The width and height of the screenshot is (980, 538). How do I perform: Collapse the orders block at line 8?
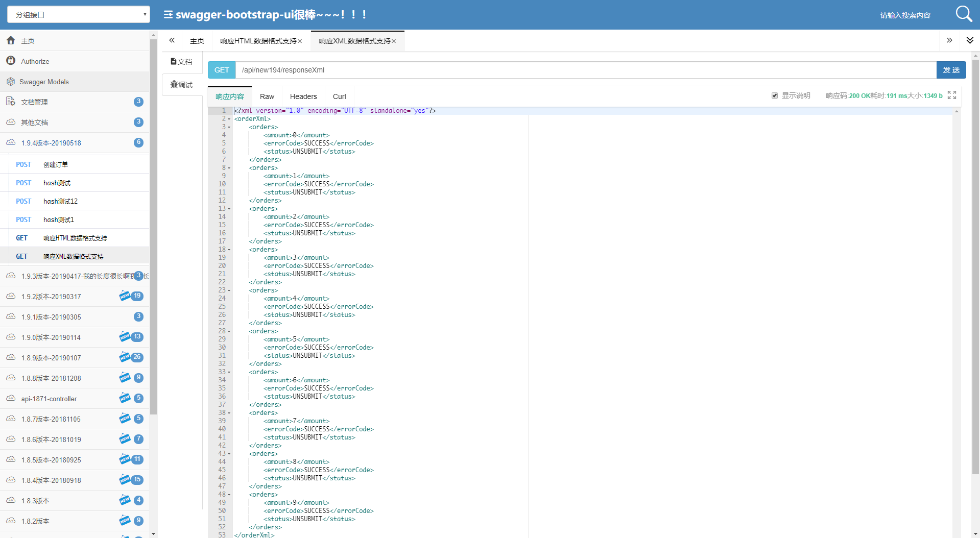coord(229,168)
